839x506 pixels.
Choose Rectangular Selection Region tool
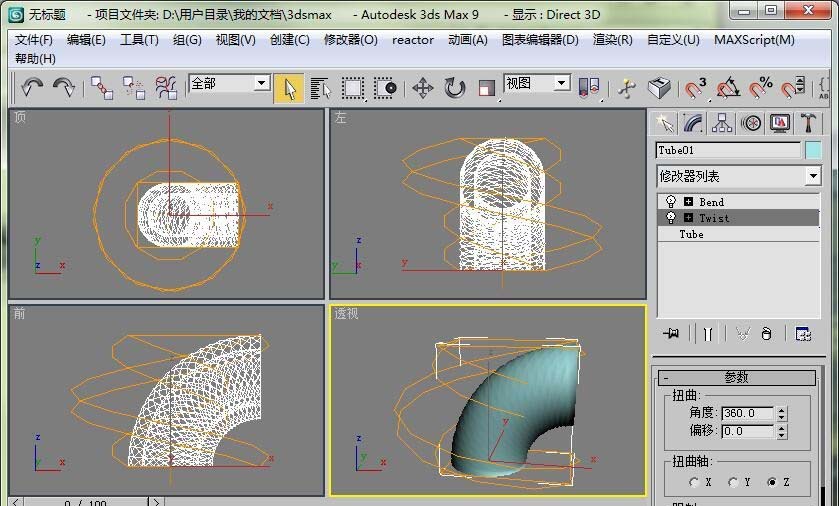353,88
